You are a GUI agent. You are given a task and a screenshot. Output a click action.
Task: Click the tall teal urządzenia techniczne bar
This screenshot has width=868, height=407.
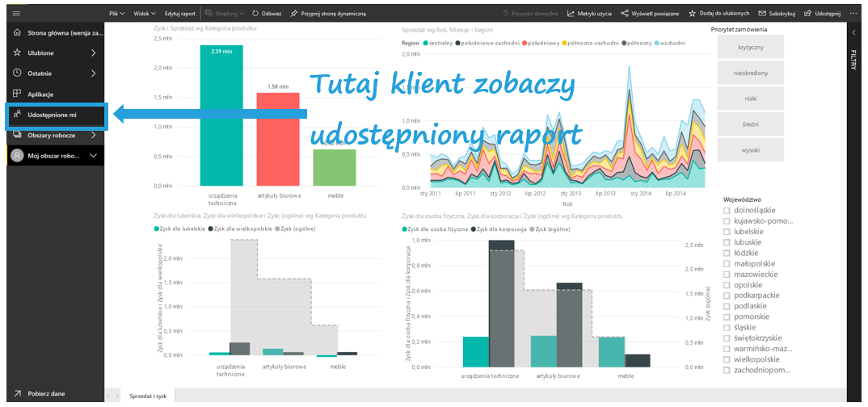tap(221, 113)
